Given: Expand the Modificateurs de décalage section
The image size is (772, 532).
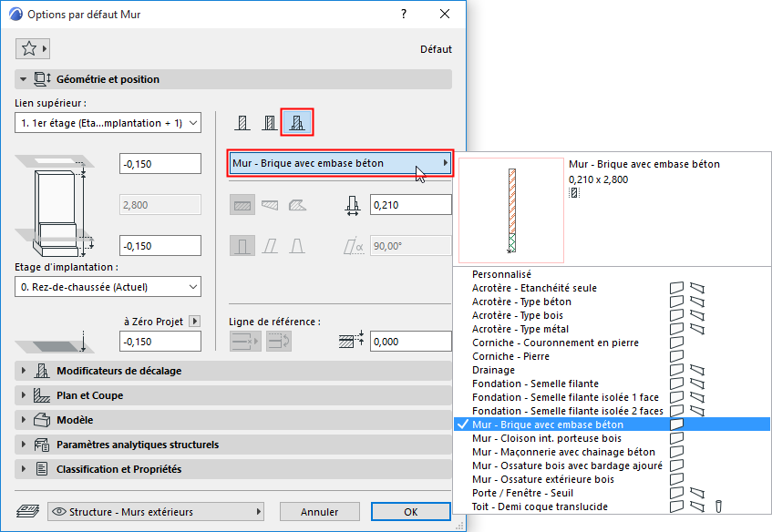Looking at the screenshot, I should pyautogui.click(x=23, y=371).
